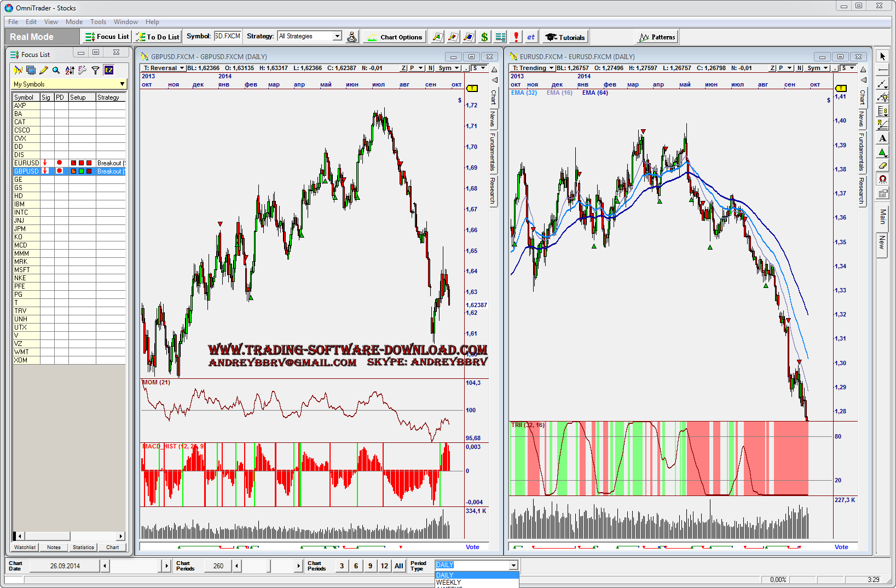896x588 pixels.
Task: Toggle the Z button on GBPUSD chart
Action: tap(403, 68)
